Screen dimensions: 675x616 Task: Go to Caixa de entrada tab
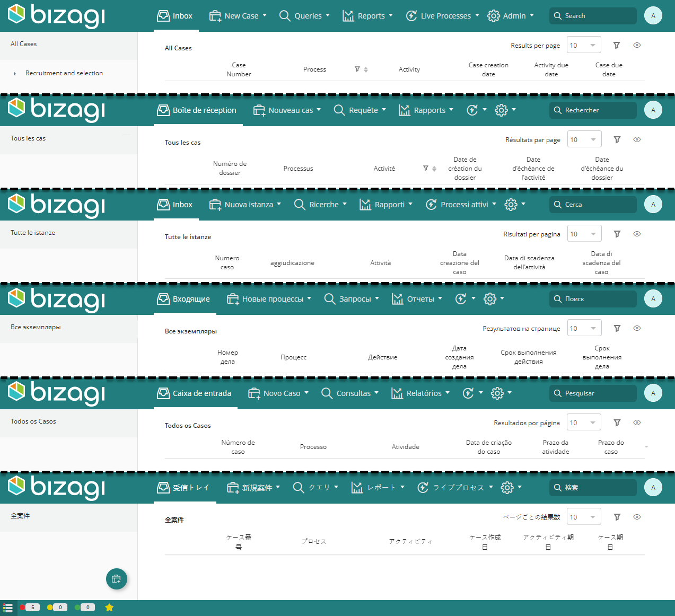point(196,393)
